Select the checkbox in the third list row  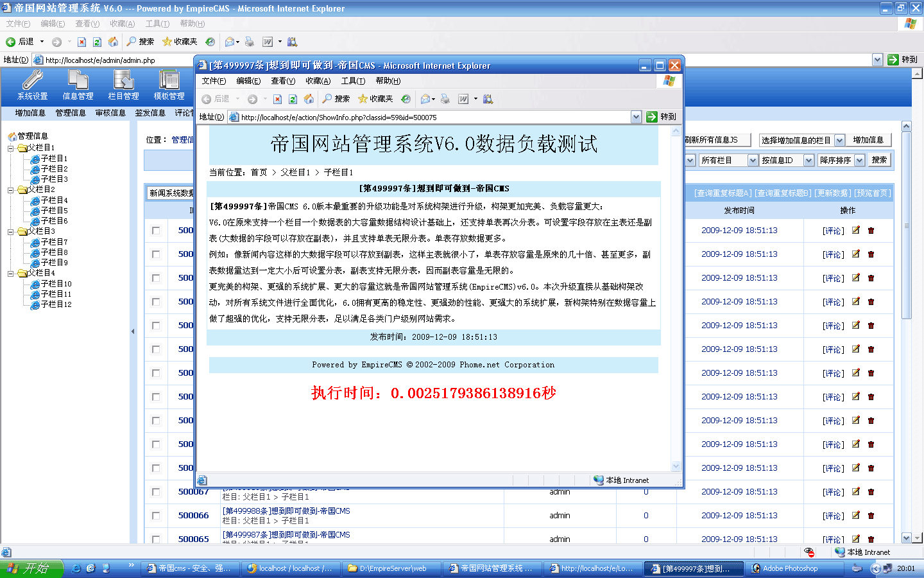[x=156, y=278]
